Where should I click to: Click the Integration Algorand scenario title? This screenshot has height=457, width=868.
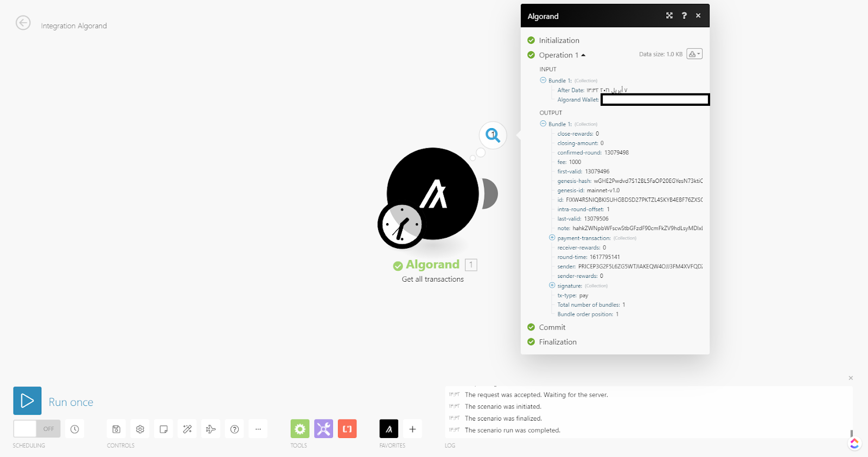[x=74, y=26]
